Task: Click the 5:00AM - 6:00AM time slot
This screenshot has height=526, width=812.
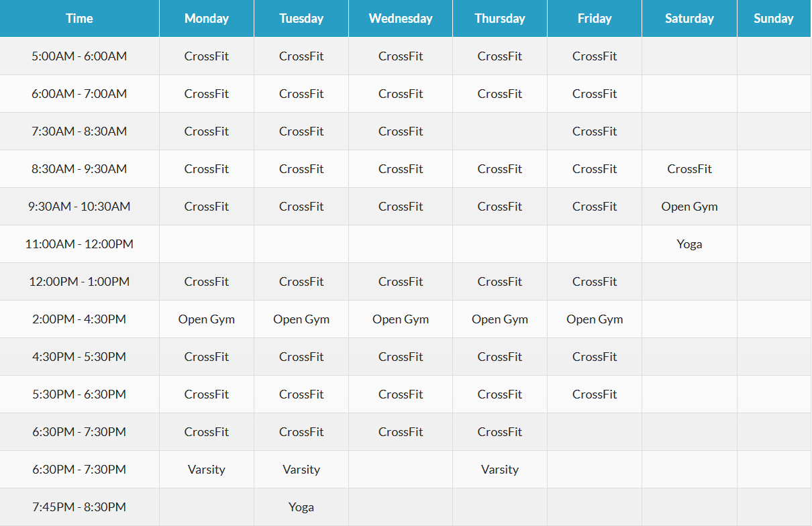Action: tap(79, 56)
